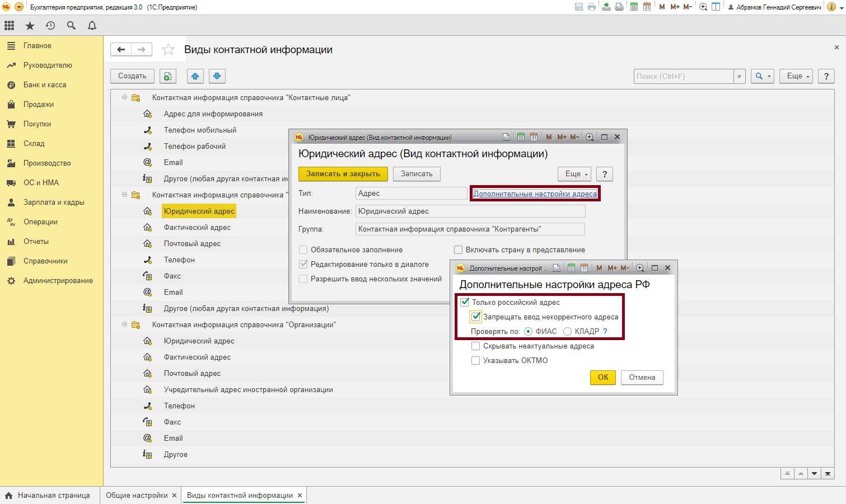The height and width of the screenshot is (504, 846).
Task: Open the search magnifier in top panel
Action: [x=71, y=26]
